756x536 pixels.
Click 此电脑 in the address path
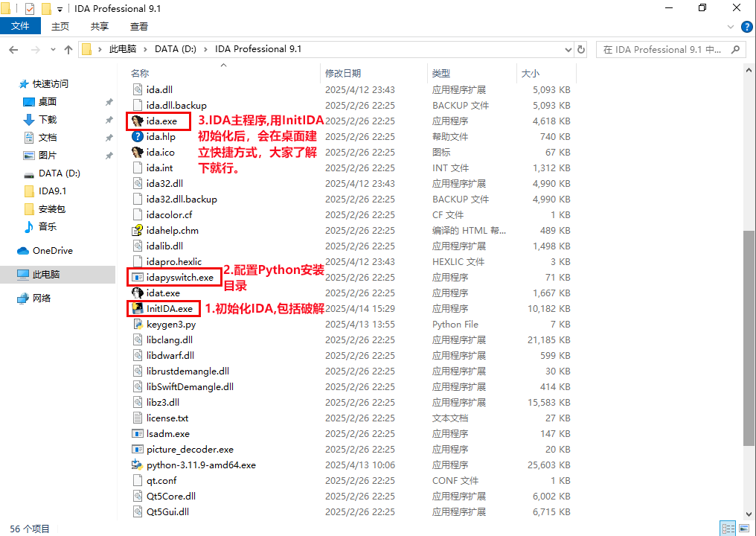pyautogui.click(x=123, y=49)
